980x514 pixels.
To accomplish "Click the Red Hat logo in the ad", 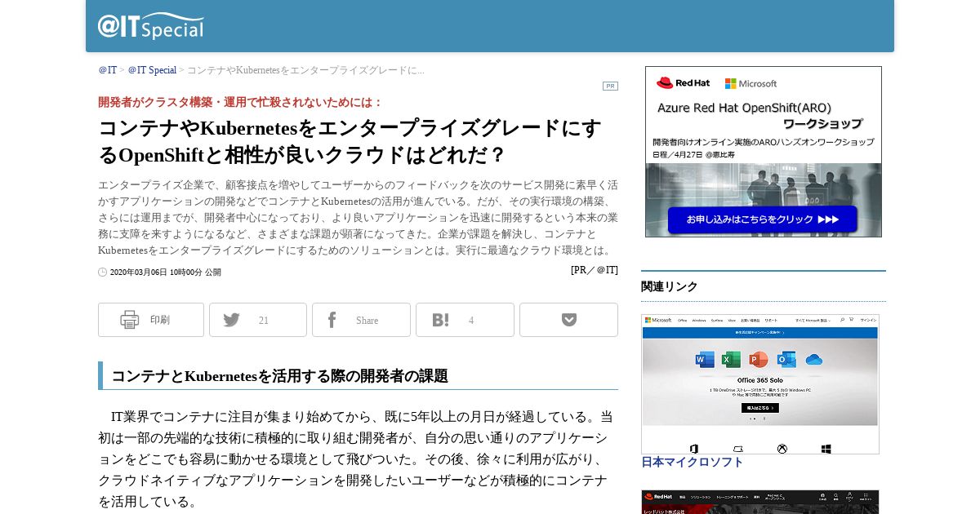I will [x=683, y=83].
